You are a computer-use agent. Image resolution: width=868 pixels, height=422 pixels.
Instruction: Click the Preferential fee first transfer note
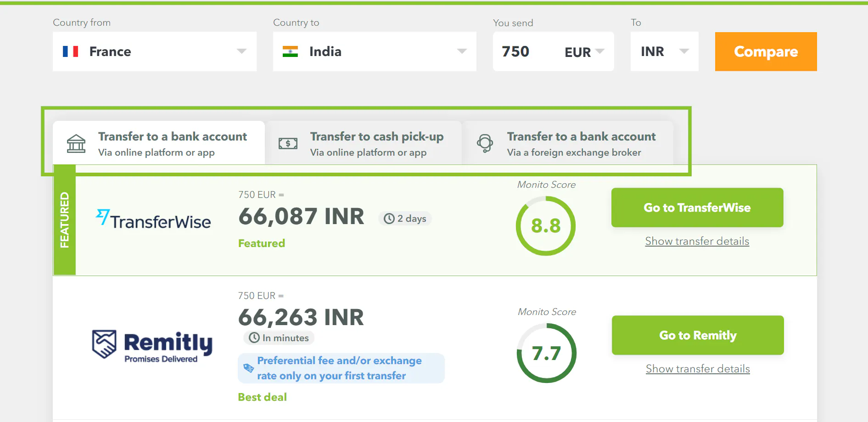(341, 368)
